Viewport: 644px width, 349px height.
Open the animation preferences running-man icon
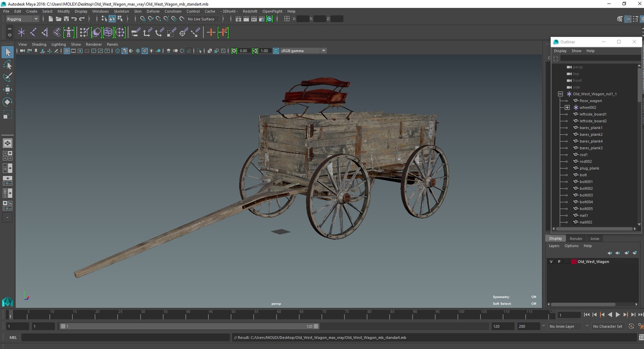point(641,326)
